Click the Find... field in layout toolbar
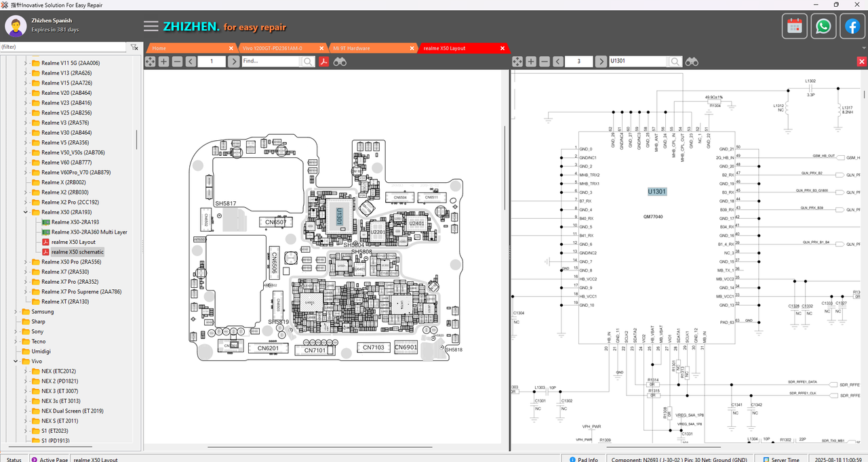 [271, 62]
